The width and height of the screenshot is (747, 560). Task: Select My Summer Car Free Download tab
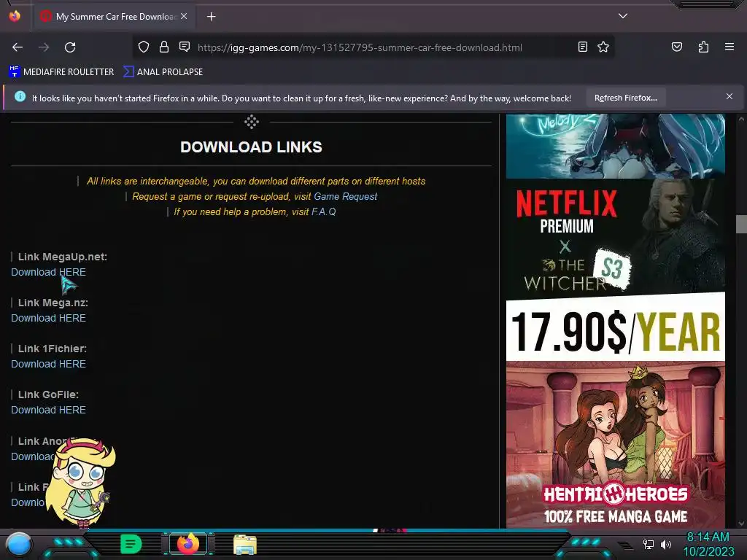point(115,17)
